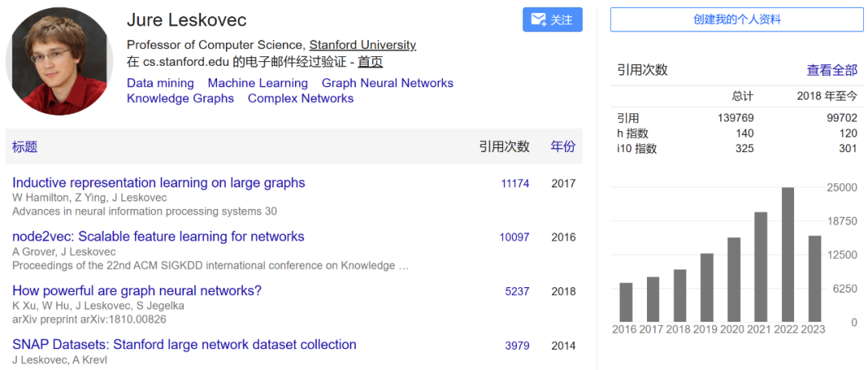The width and height of the screenshot is (868, 370).
Task: Open Jure Leskovec's profile photo
Action: pyautogui.click(x=59, y=61)
